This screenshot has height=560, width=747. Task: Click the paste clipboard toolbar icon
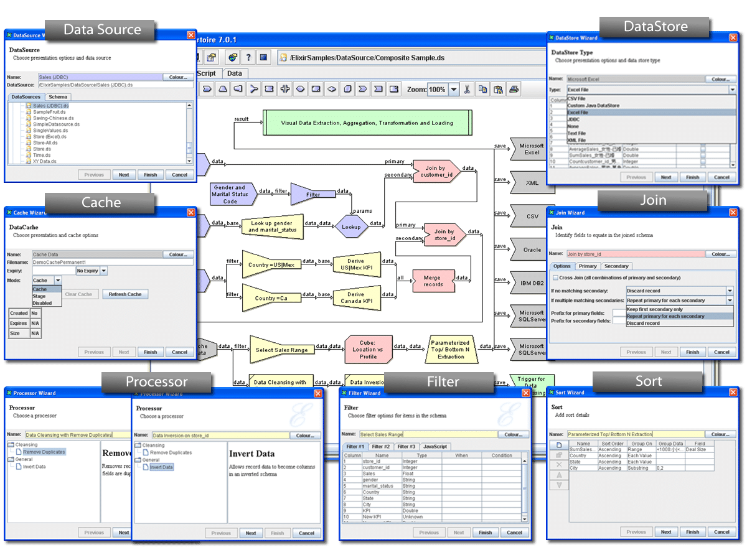[499, 89]
